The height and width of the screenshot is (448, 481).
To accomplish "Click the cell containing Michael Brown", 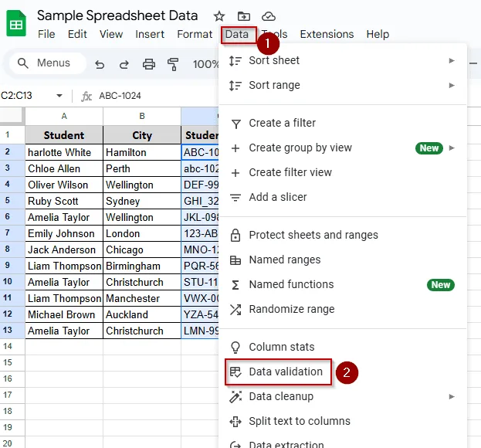I will point(64,314).
